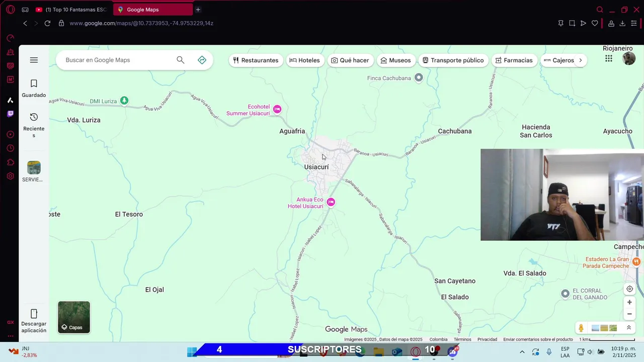Click the browser address bar URL
This screenshot has width=644, height=362.
[141, 23]
